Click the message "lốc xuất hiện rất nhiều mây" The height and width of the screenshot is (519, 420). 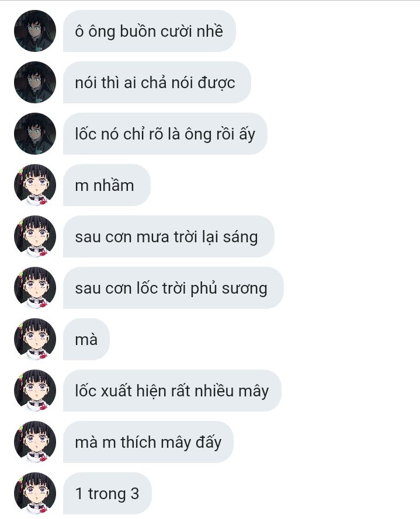(172, 391)
